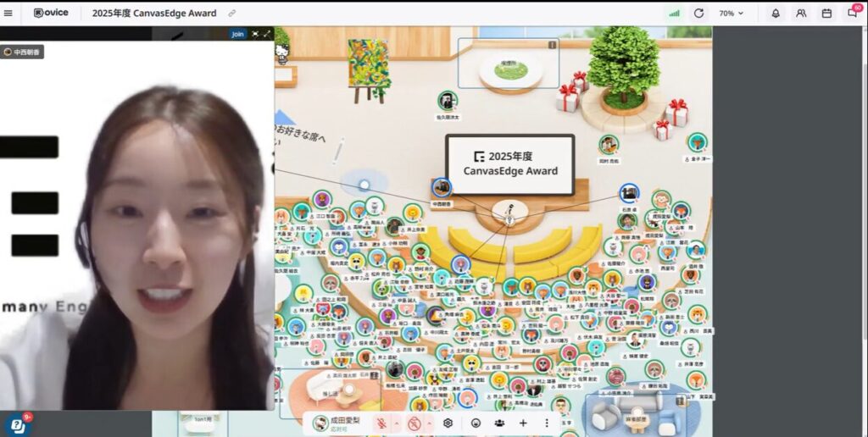Expand microphone options chevron
This screenshot has height=437, width=868.
click(x=397, y=423)
